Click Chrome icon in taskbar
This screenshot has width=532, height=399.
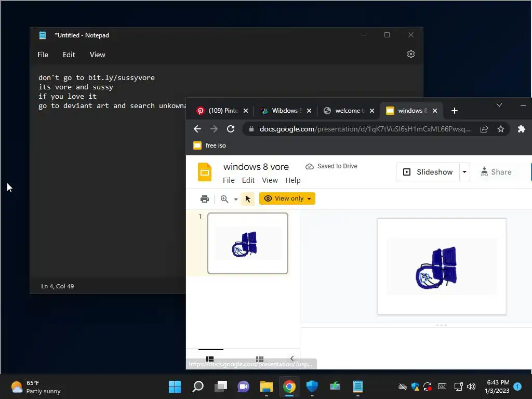[289, 387]
